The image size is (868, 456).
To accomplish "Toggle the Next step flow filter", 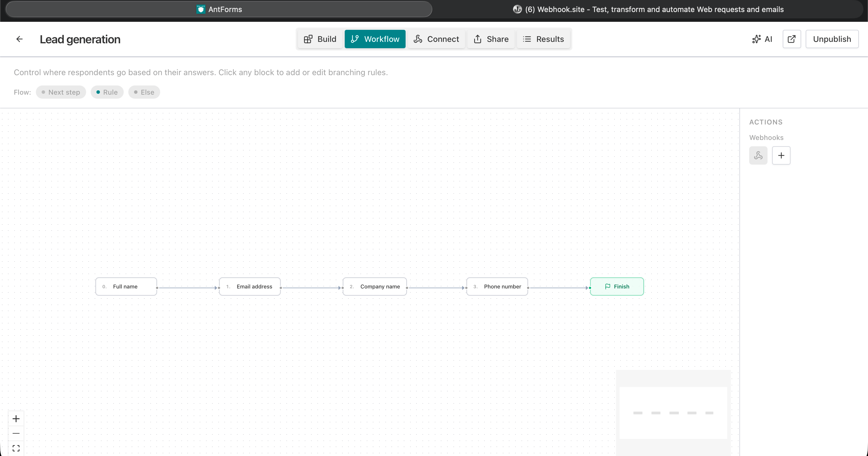I will click(x=61, y=92).
